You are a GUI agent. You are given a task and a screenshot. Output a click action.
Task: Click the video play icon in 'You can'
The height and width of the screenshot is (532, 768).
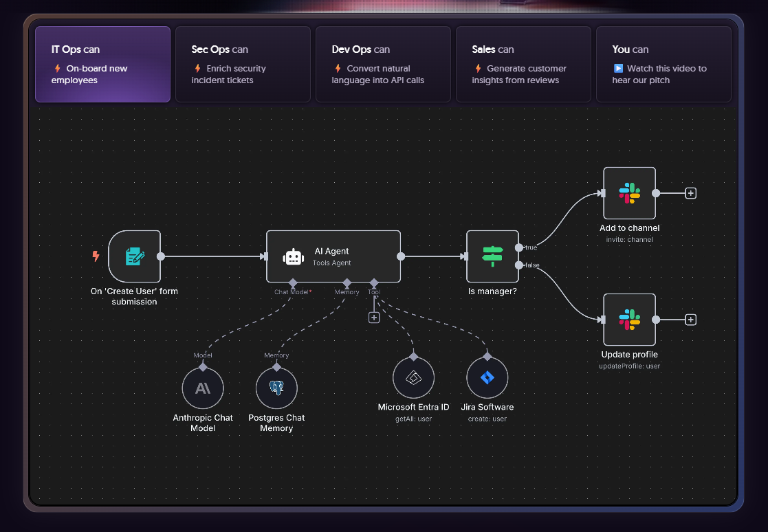[x=619, y=69]
